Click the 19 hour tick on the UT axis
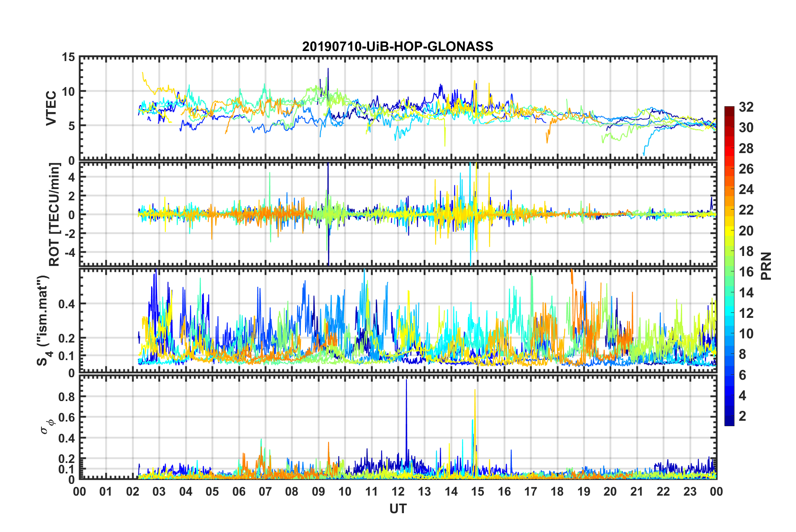This screenshot has width=796, height=532. (x=584, y=491)
